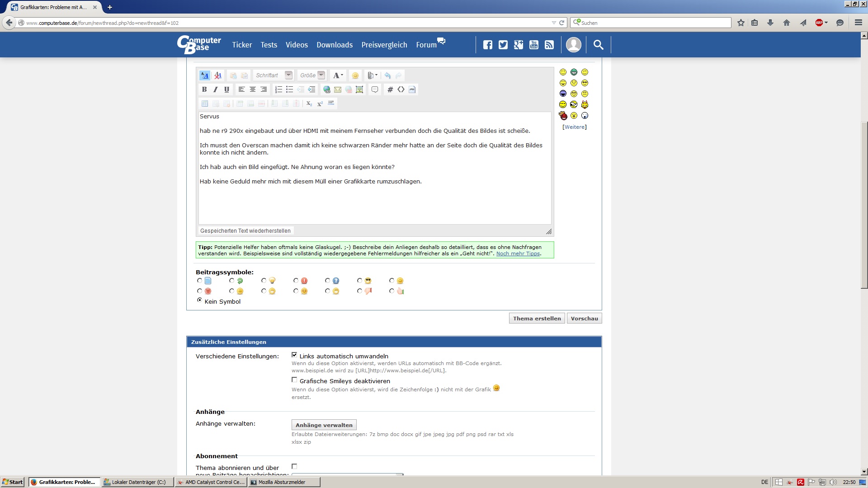This screenshot has width=868, height=488.
Task: Click the insert table icon
Action: tap(205, 103)
